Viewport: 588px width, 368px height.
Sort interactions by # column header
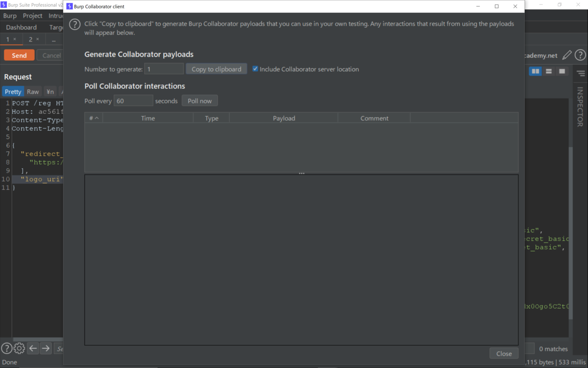tap(94, 118)
